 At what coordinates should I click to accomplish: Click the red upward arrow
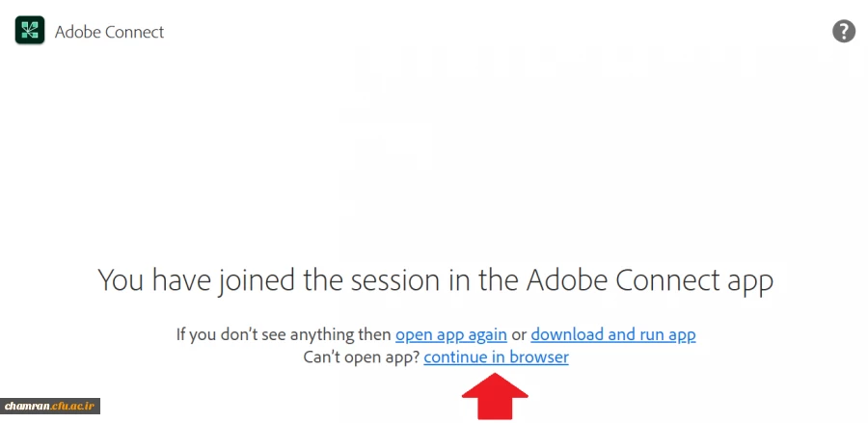[x=496, y=396]
